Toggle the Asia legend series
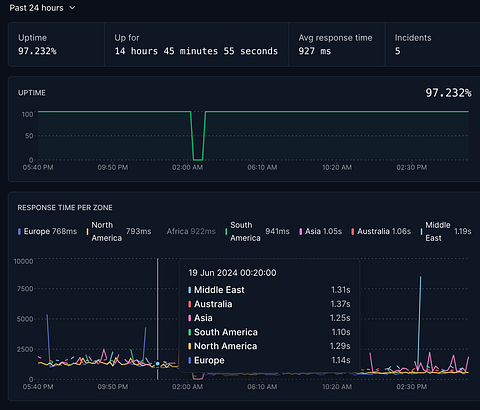The height and width of the screenshot is (410, 480). click(321, 231)
